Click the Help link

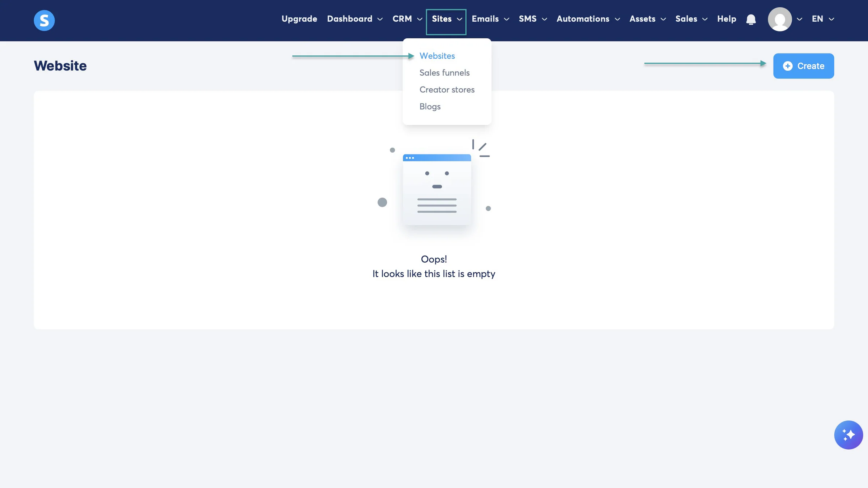(x=727, y=19)
